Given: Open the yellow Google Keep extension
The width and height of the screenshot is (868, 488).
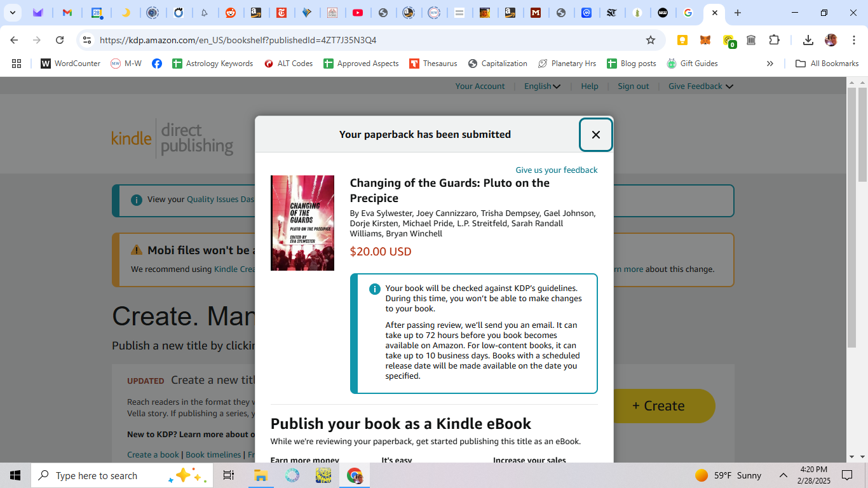Looking at the screenshot, I should [x=682, y=40].
